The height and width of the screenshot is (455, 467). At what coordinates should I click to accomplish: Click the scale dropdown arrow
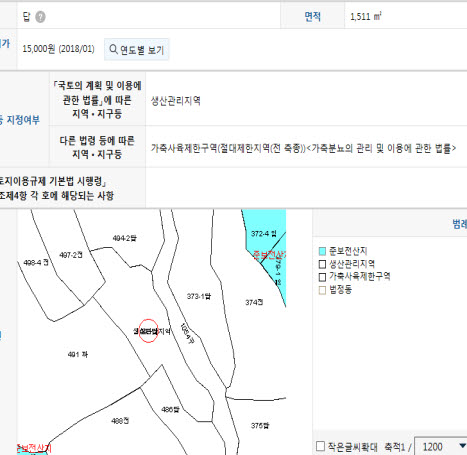pyautogui.click(x=462, y=446)
